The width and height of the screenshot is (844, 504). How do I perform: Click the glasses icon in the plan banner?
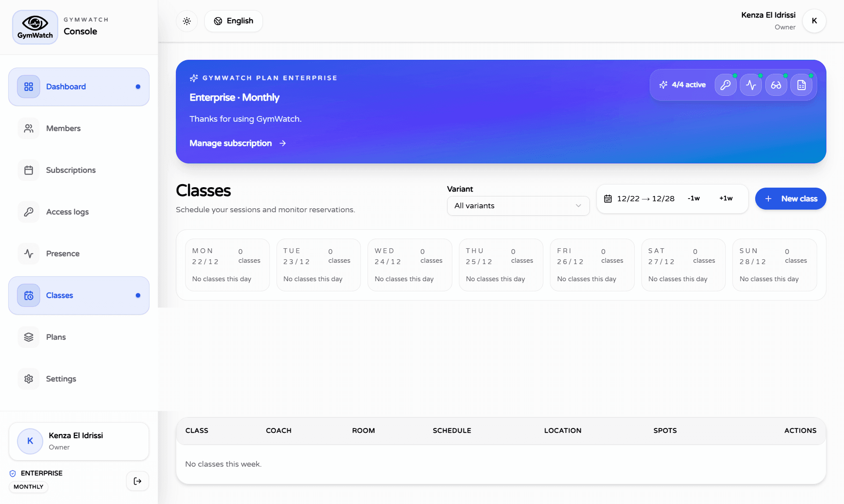pos(776,85)
